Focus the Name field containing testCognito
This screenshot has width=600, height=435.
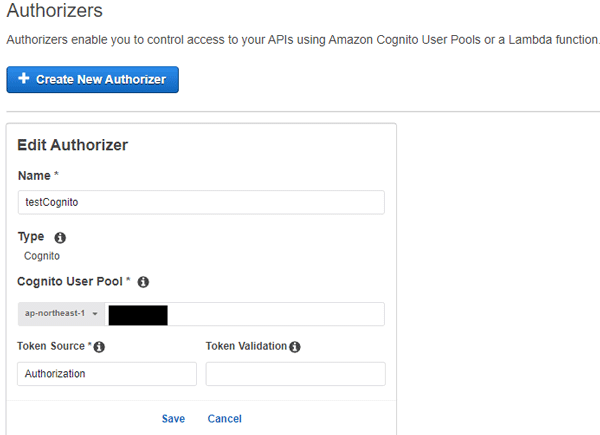pyautogui.click(x=201, y=202)
